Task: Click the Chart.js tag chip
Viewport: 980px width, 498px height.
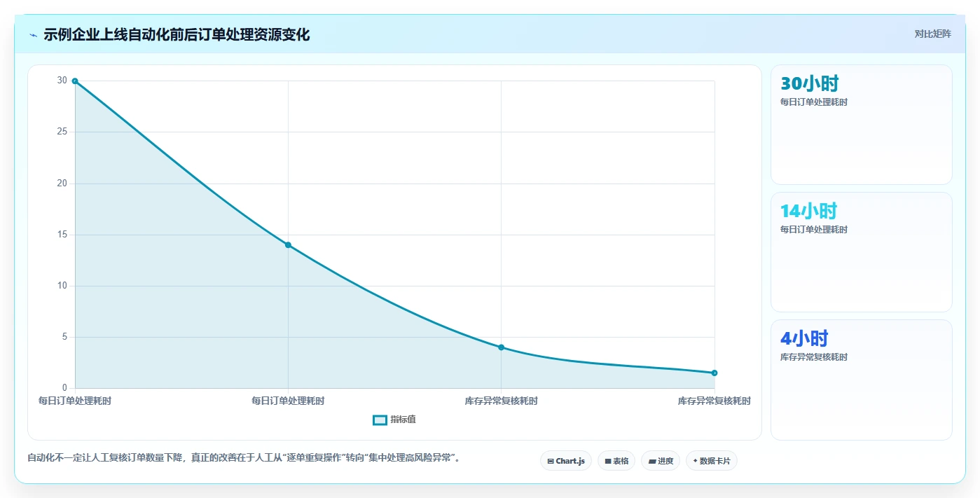Action: (x=566, y=461)
